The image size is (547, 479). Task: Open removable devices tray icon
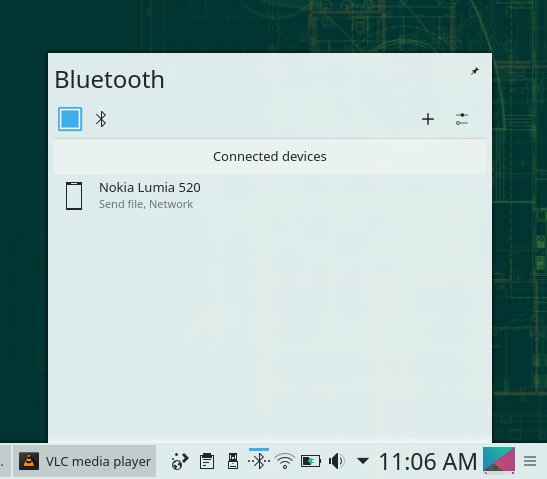(233, 461)
